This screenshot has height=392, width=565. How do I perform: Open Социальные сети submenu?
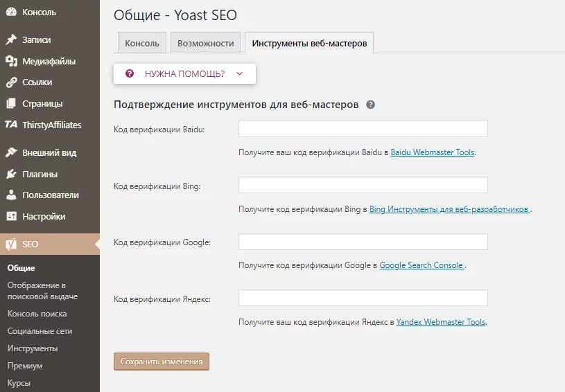coord(40,331)
